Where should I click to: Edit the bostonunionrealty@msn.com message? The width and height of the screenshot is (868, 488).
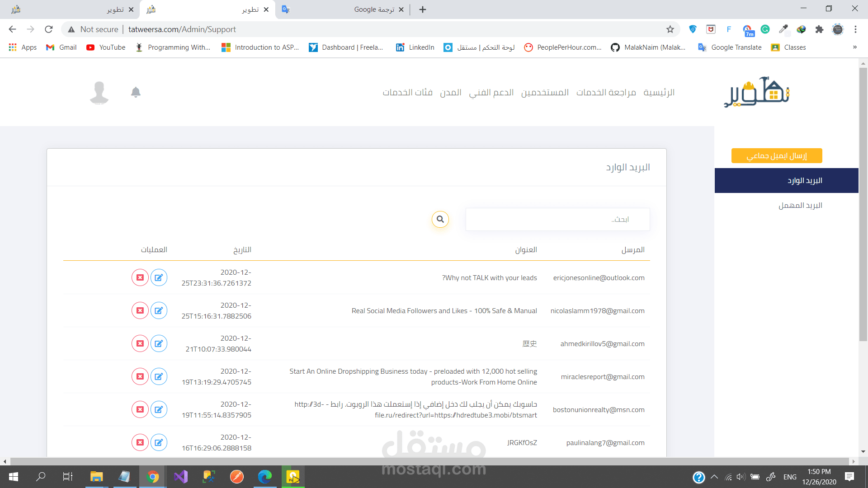click(x=159, y=409)
